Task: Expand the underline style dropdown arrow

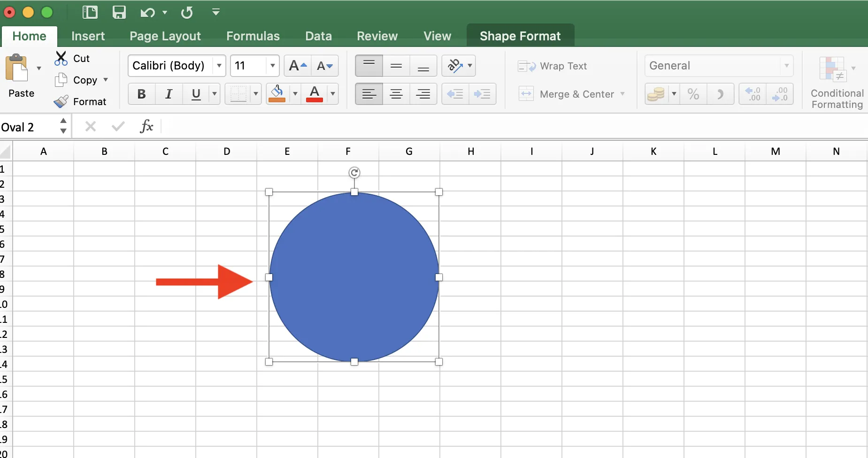Action: (x=215, y=94)
